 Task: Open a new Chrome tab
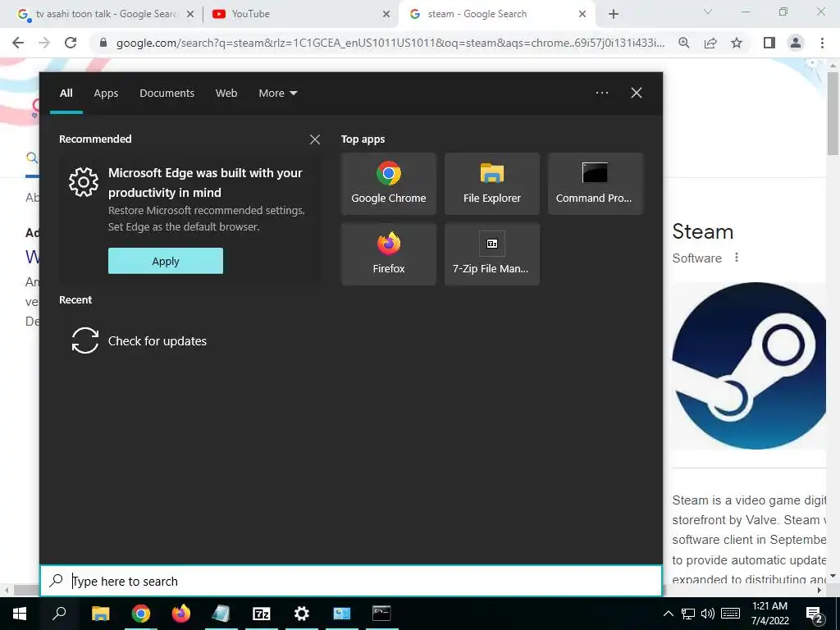tap(614, 15)
